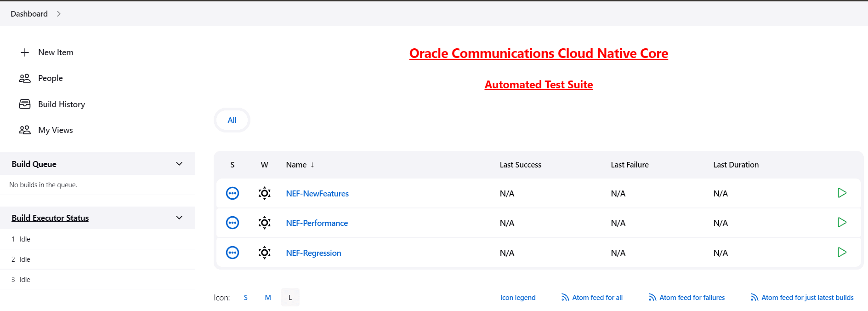The height and width of the screenshot is (311, 868).
Task: Open My Views in the sidebar
Action: (56, 130)
